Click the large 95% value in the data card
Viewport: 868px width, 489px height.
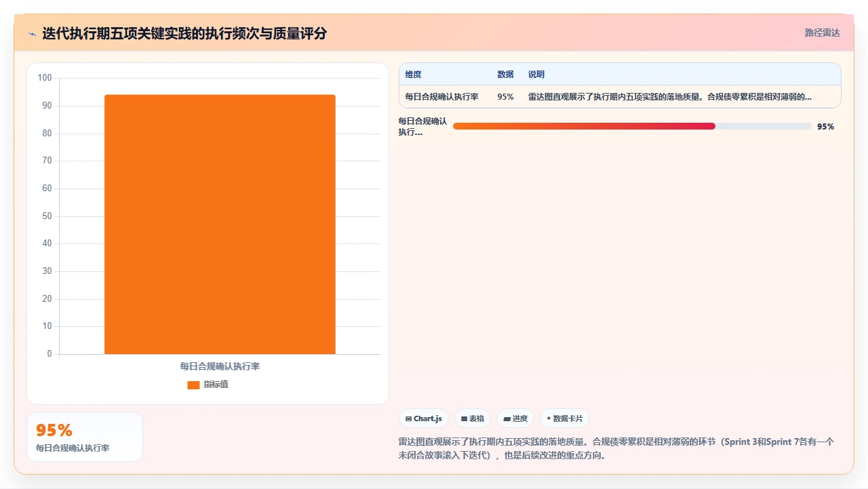tap(54, 430)
